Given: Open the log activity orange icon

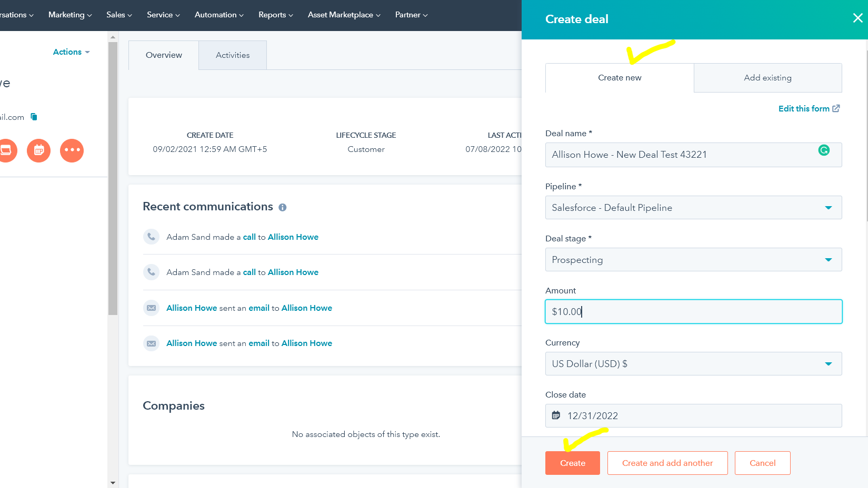Looking at the screenshot, I should click(x=7, y=150).
